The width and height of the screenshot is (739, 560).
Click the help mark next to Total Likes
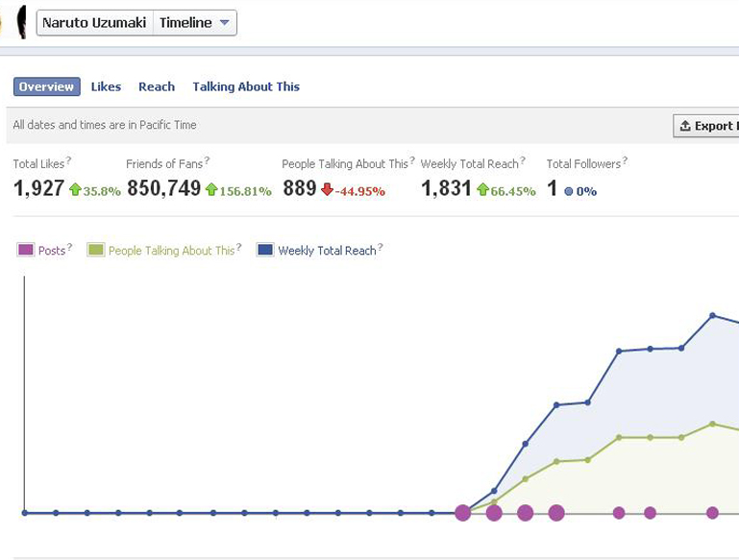coord(68,160)
